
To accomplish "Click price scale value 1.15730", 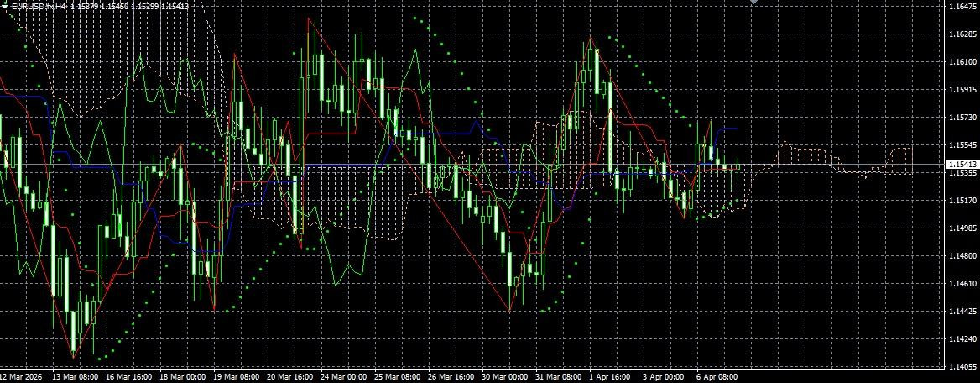I will [962, 117].
